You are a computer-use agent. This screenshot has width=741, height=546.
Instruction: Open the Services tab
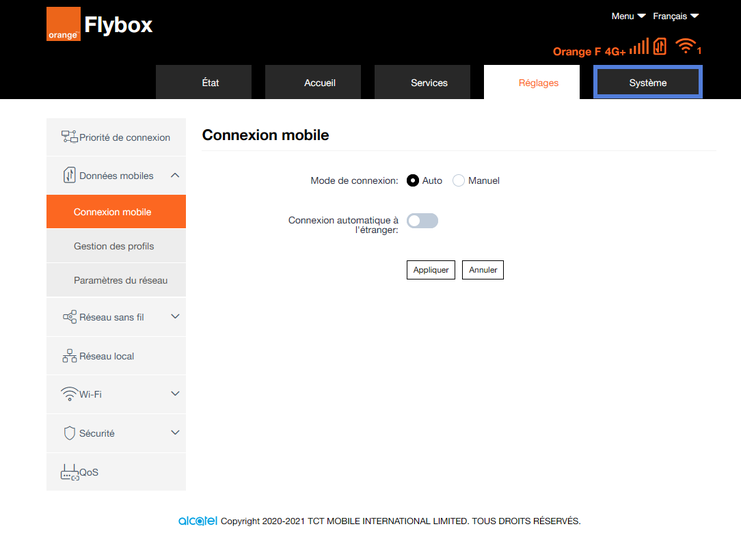pos(422,82)
